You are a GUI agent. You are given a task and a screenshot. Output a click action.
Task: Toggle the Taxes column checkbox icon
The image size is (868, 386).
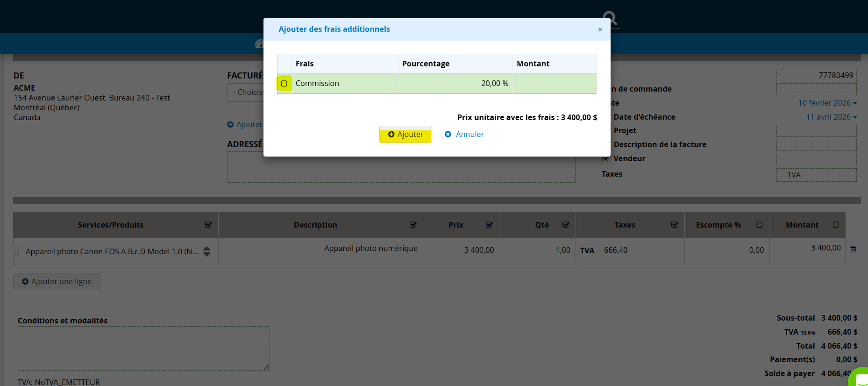point(675,225)
